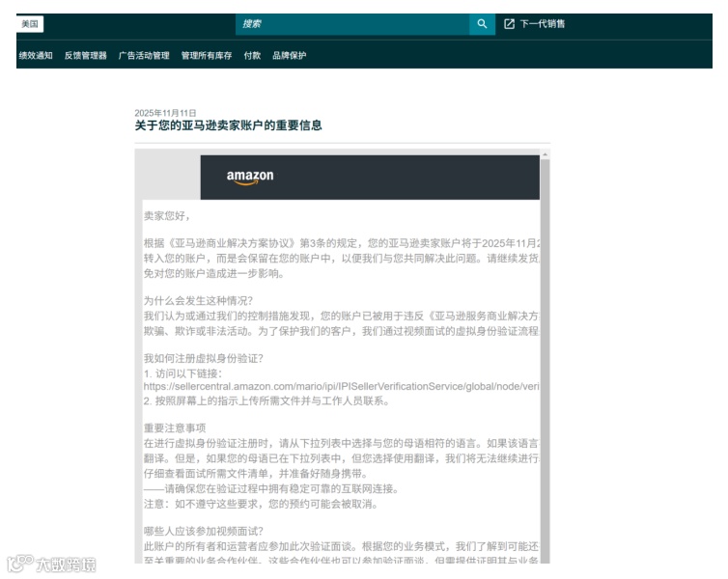Click the 下一代销售 link

tap(542, 24)
